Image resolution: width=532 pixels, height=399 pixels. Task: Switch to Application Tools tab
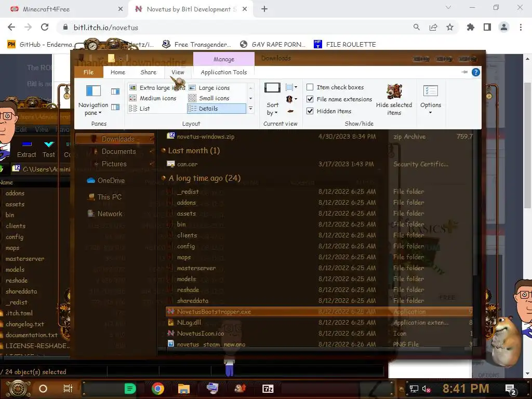(x=223, y=72)
